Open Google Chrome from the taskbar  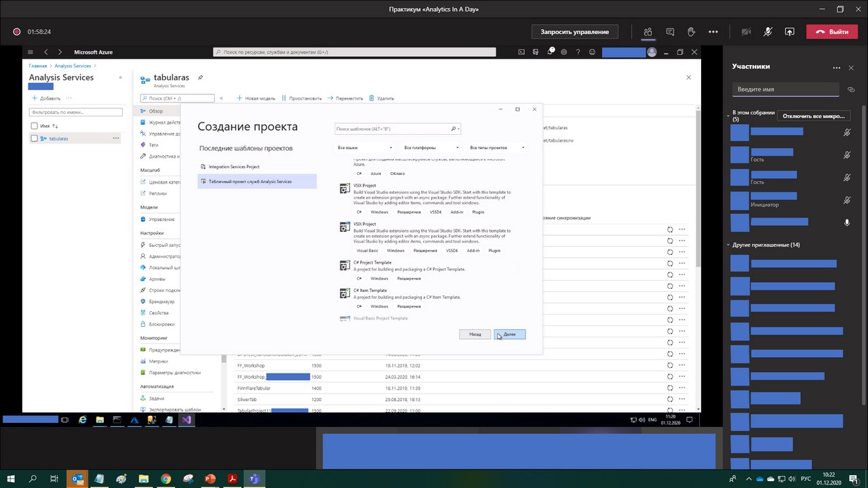tap(165, 479)
